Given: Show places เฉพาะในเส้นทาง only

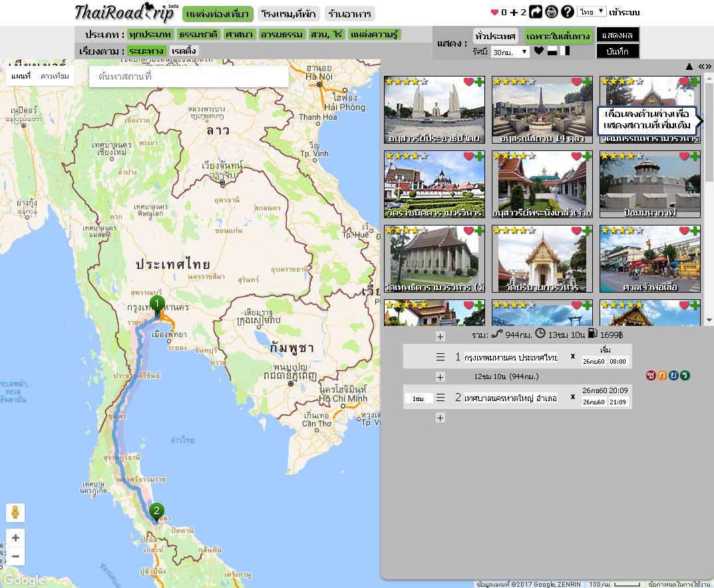Looking at the screenshot, I should tap(558, 35).
